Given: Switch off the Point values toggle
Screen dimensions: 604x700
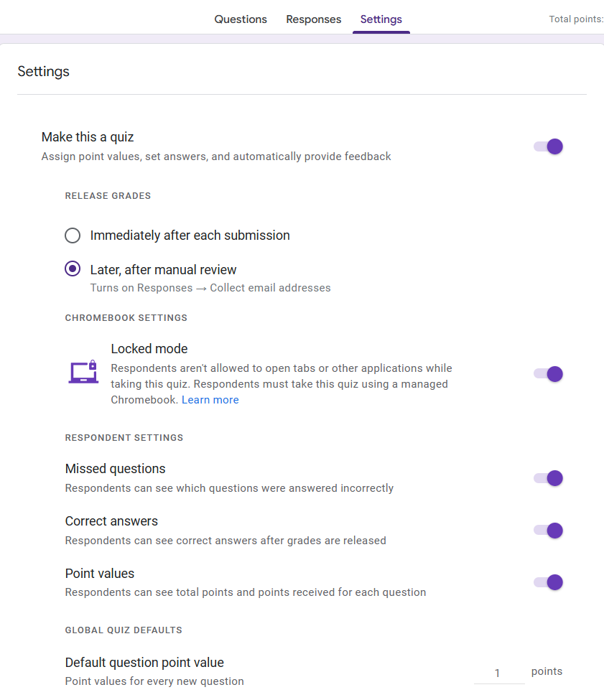Looking at the screenshot, I should point(548,582).
